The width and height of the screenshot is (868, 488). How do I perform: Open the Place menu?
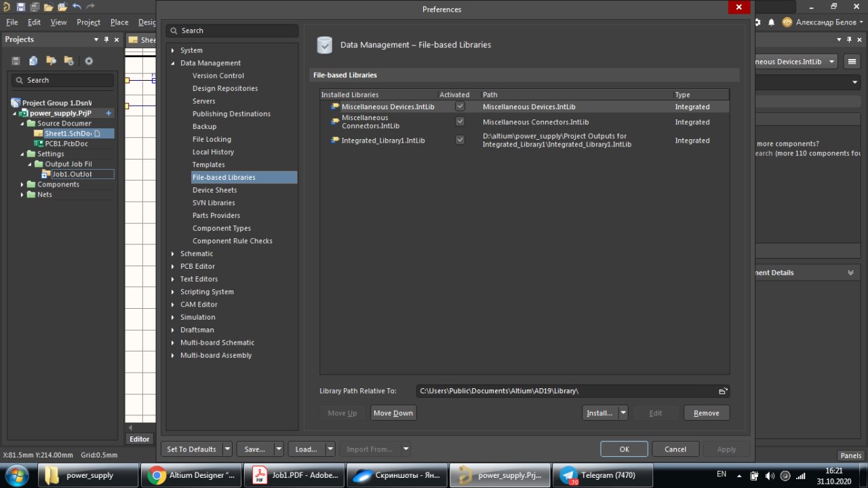tap(119, 22)
